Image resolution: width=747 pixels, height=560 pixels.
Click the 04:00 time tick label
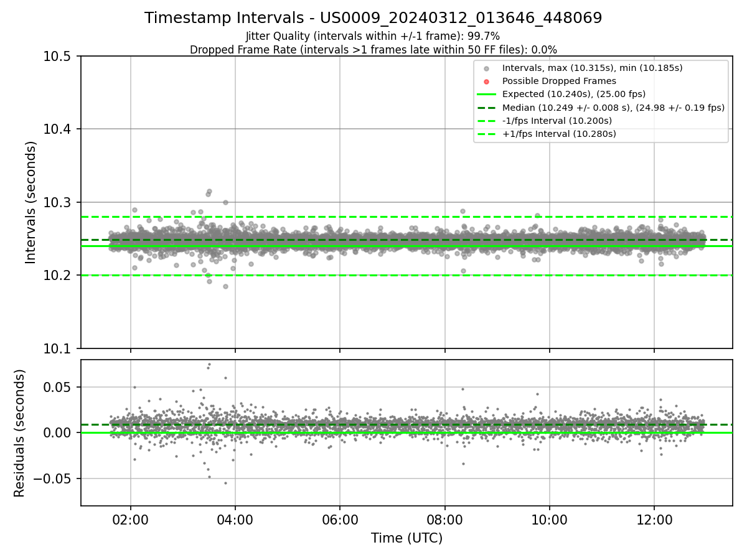pos(235,519)
